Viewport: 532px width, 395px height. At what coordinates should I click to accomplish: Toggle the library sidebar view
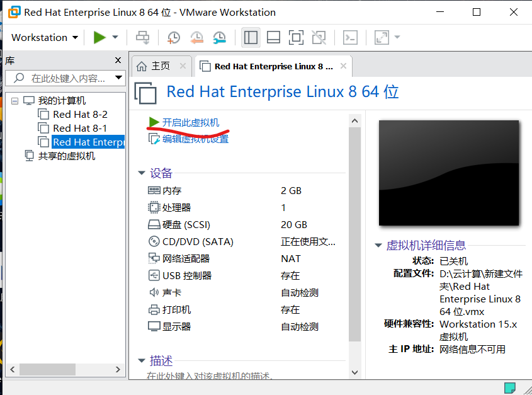click(251, 37)
